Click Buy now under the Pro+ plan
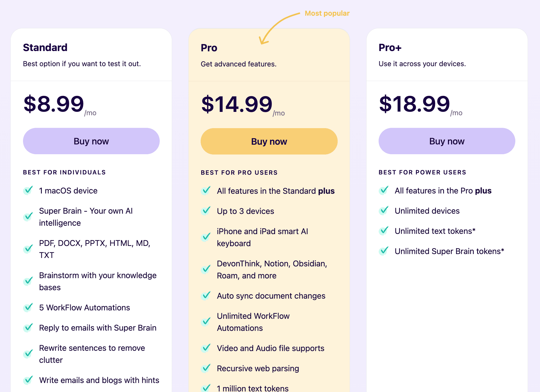This screenshot has height=392, width=540. coord(447,141)
